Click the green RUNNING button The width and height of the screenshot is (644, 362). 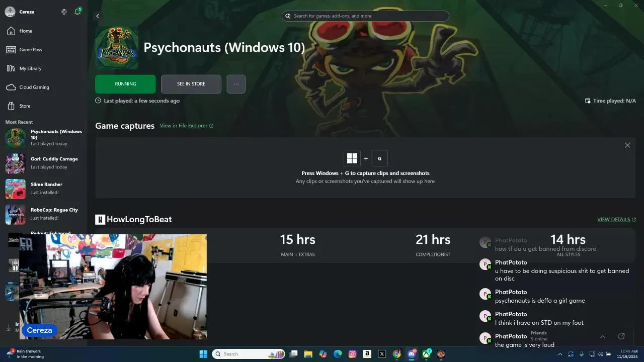pyautogui.click(x=125, y=84)
